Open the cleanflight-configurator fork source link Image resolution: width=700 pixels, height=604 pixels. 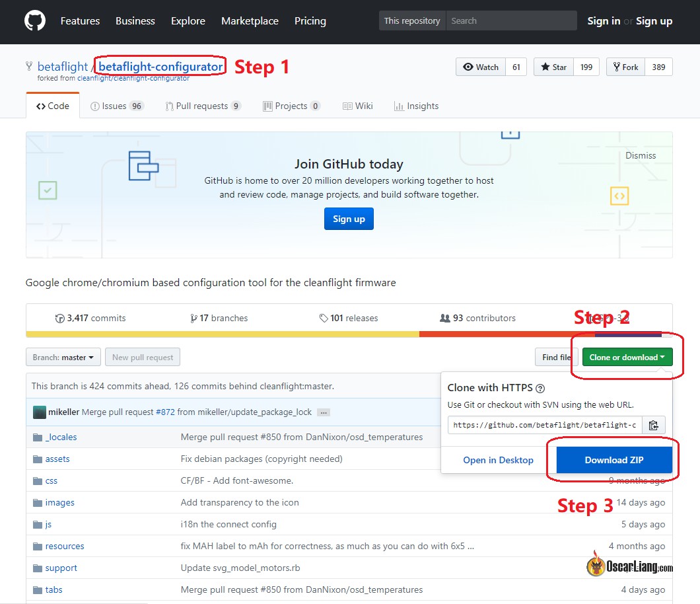coord(133,78)
